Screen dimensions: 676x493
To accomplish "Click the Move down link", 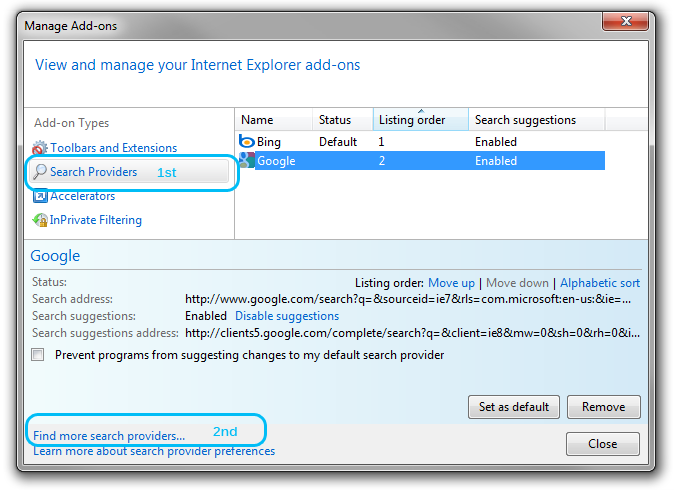I will coord(517,283).
